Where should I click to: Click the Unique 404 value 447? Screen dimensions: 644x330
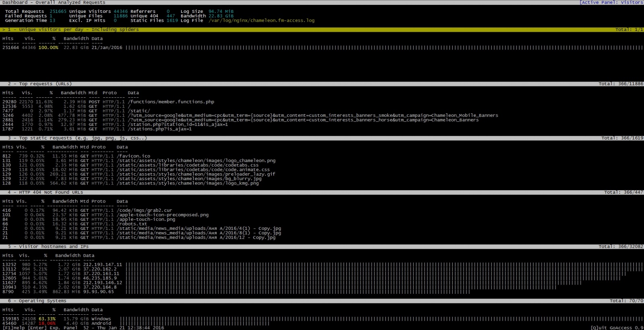pyautogui.click(x=171, y=16)
